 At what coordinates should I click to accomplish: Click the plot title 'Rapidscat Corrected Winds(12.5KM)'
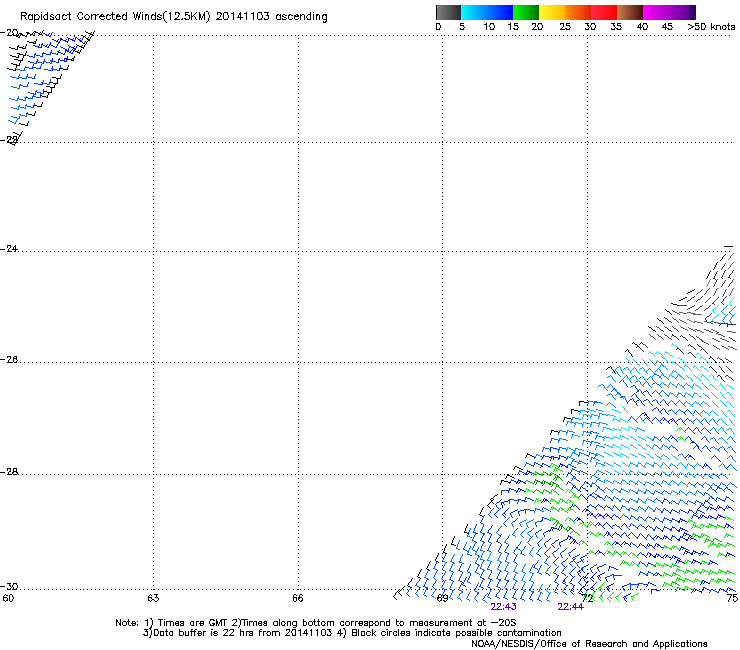115,17
